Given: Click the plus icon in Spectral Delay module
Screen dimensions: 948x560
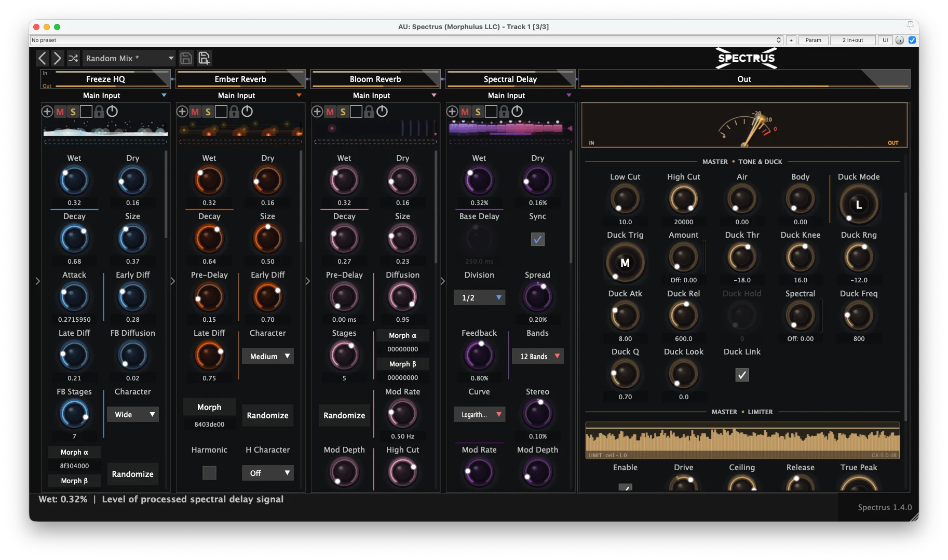Looking at the screenshot, I should pos(452,111).
